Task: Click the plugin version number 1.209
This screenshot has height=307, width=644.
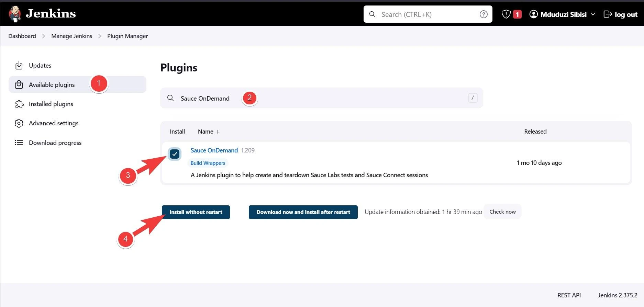Action: tap(248, 150)
